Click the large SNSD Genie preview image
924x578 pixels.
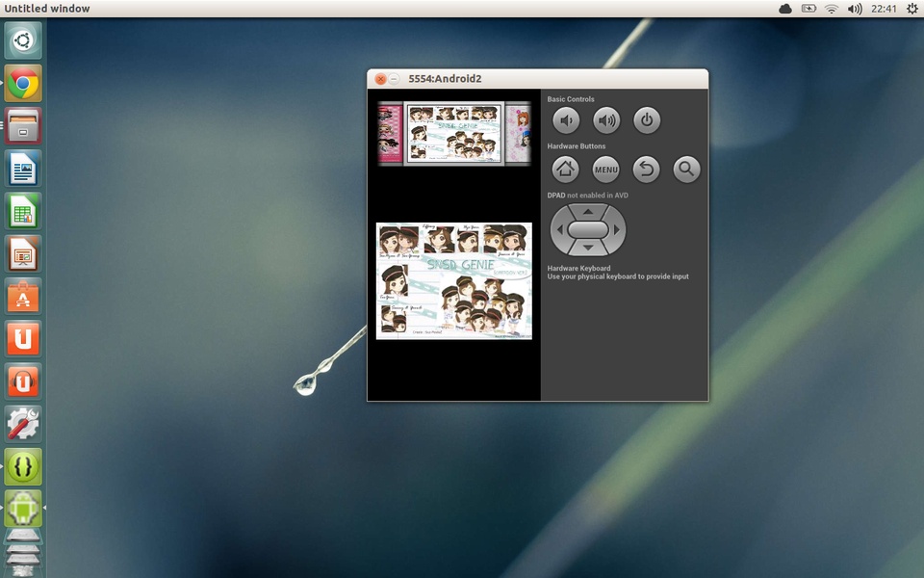[x=453, y=280]
